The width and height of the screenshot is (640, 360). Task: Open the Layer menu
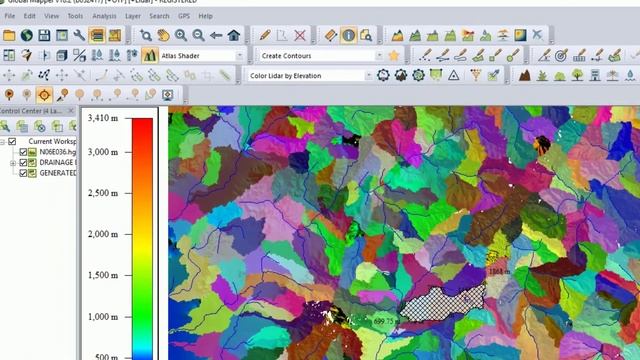point(133,16)
